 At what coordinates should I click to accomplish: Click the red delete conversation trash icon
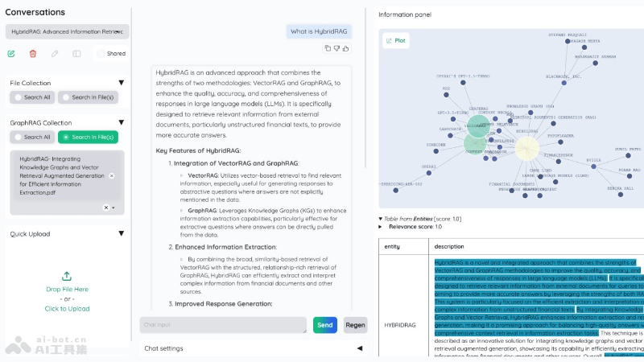point(33,53)
